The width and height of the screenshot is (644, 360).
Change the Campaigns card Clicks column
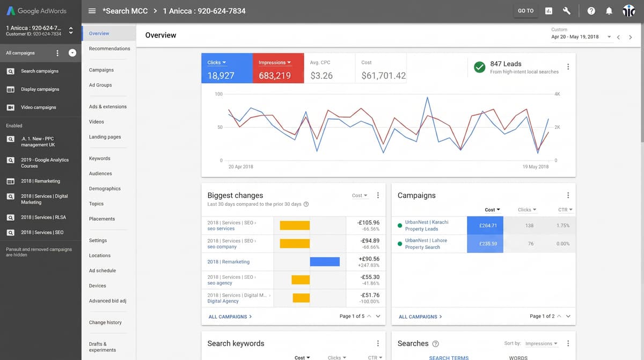coord(527,210)
